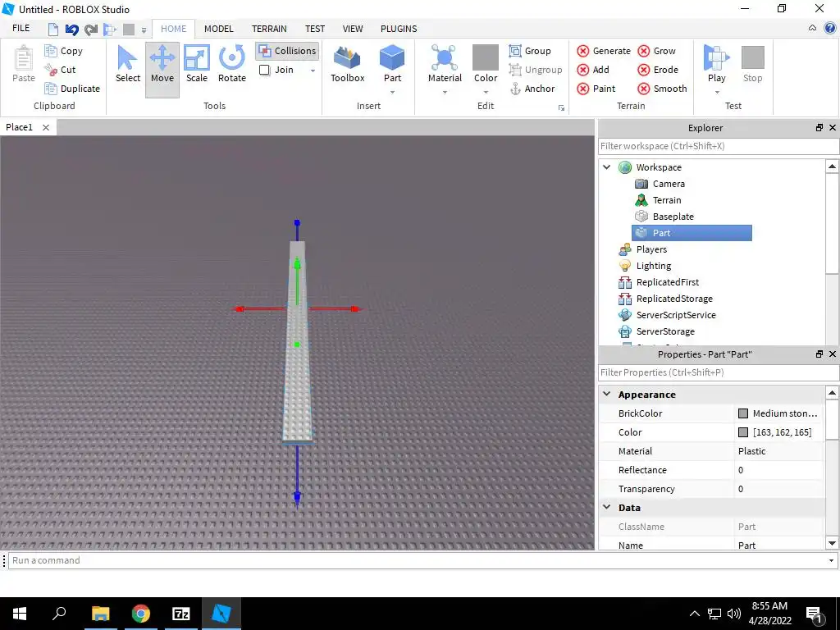The width and height of the screenshot is (840, 630).
Task: Collapse the ribbon with the up chevron
Action: click(x=813, y=29)
